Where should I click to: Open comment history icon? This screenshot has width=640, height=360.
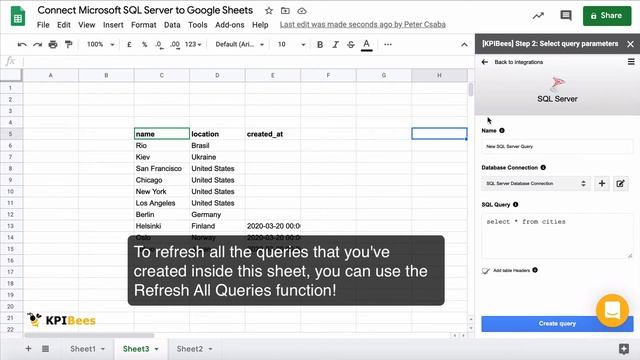(x=566, y=16)
